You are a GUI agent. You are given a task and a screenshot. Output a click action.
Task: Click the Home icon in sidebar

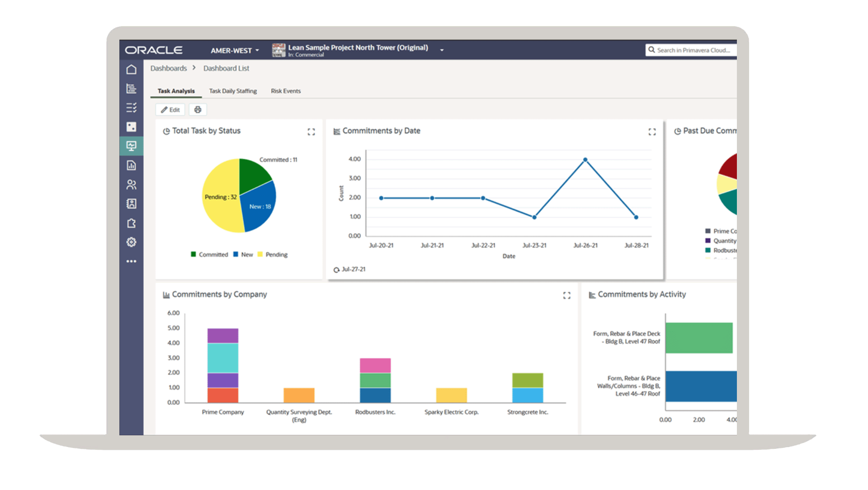pos(131,70)
